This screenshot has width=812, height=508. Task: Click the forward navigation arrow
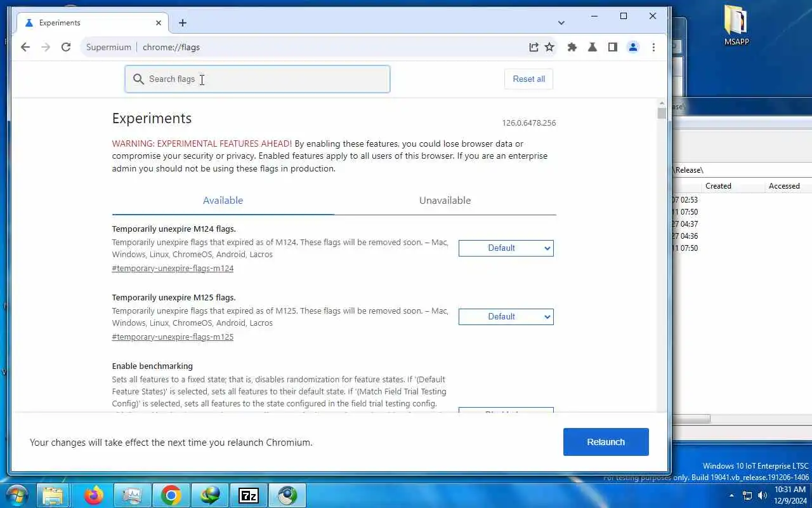tap(46, 47)
